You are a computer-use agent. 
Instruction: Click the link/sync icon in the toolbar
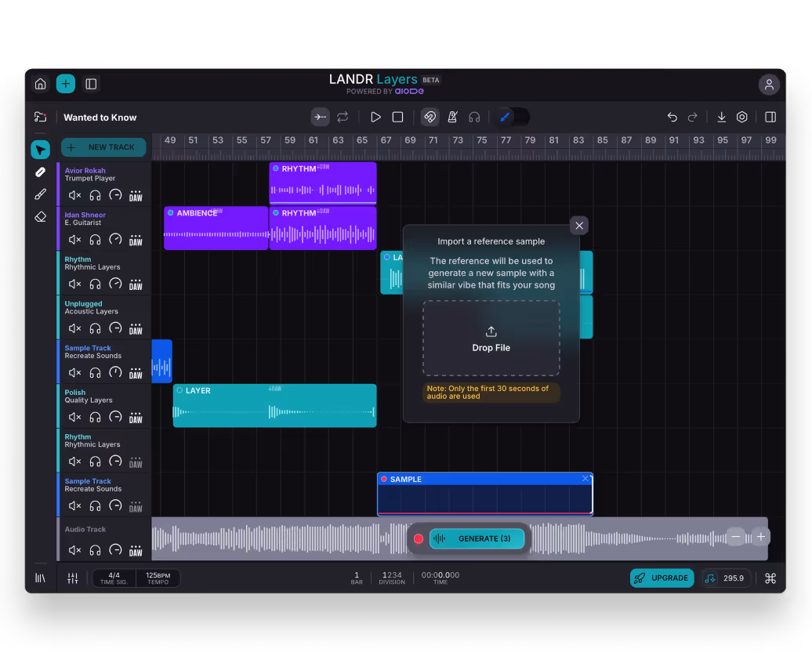click(430, 117)
